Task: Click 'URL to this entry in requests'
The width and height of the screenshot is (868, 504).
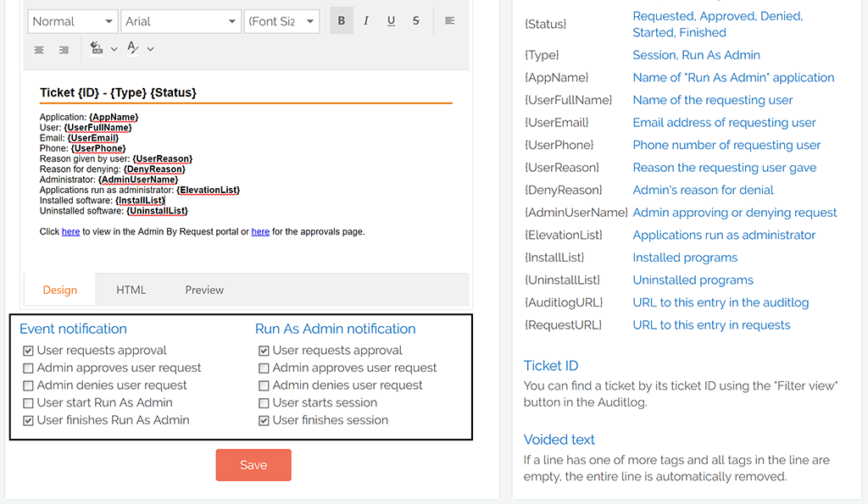Action: [x=711, y=325]
